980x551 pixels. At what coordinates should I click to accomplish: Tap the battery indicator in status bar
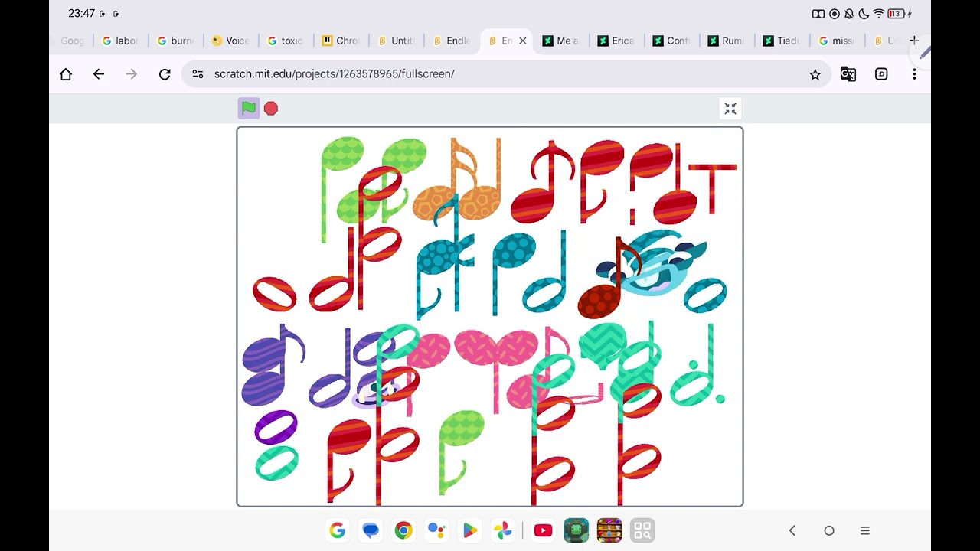click(x=897, y=14)
